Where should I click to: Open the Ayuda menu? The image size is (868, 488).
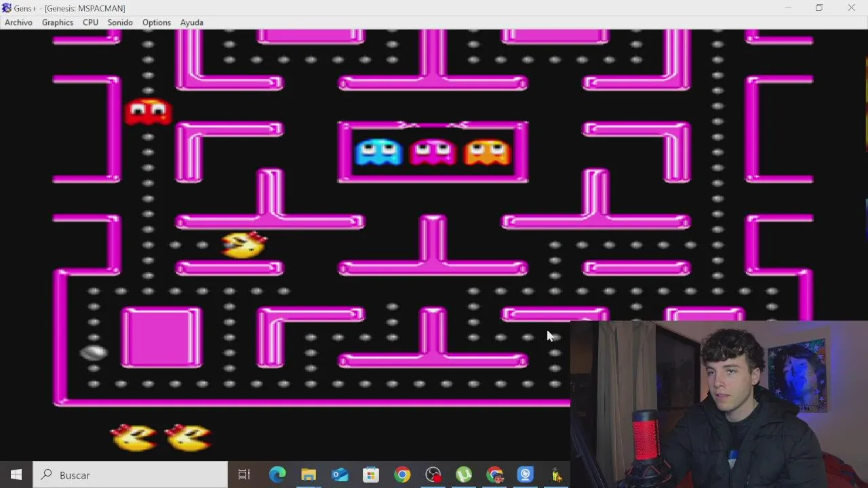192,22
